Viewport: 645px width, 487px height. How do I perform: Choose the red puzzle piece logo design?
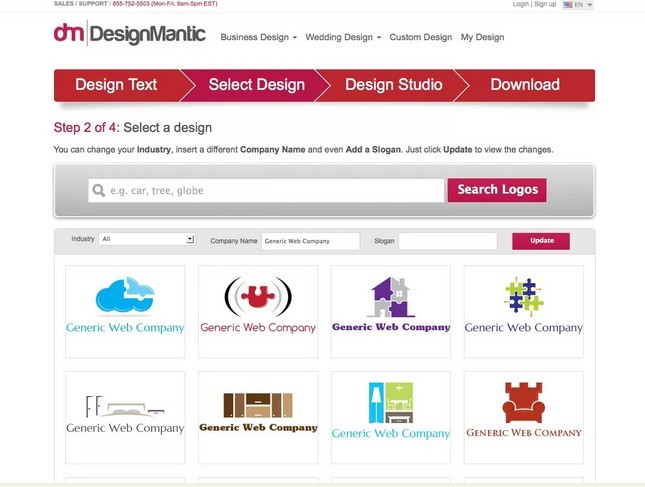pos(258,310)
